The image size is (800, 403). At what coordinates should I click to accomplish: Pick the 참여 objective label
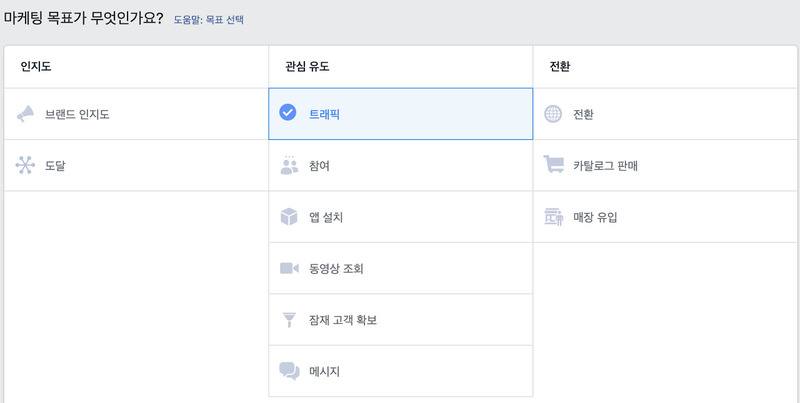(319, 166)
